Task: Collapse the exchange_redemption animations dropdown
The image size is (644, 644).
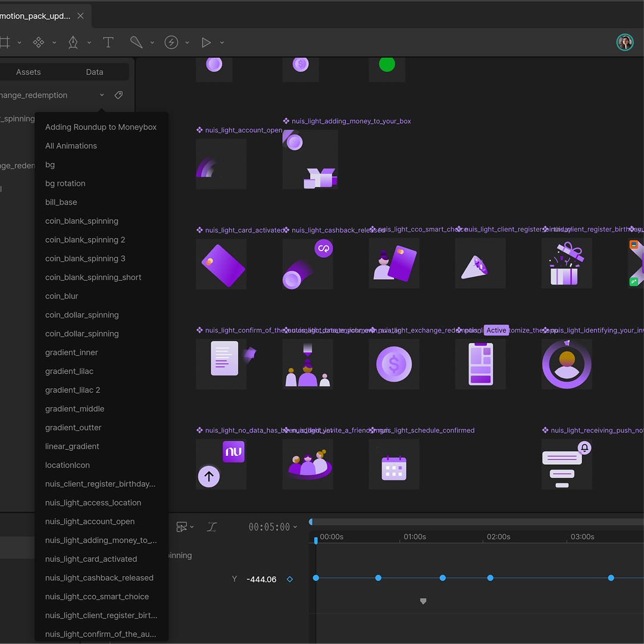Action: point(101,95)
